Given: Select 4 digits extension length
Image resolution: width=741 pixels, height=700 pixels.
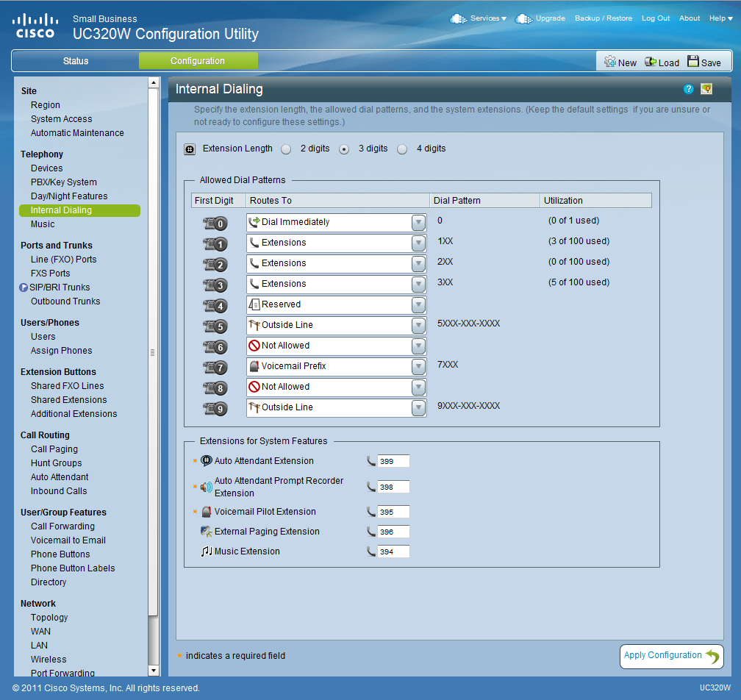Looking at the screenshot, I should coord(402,149).
